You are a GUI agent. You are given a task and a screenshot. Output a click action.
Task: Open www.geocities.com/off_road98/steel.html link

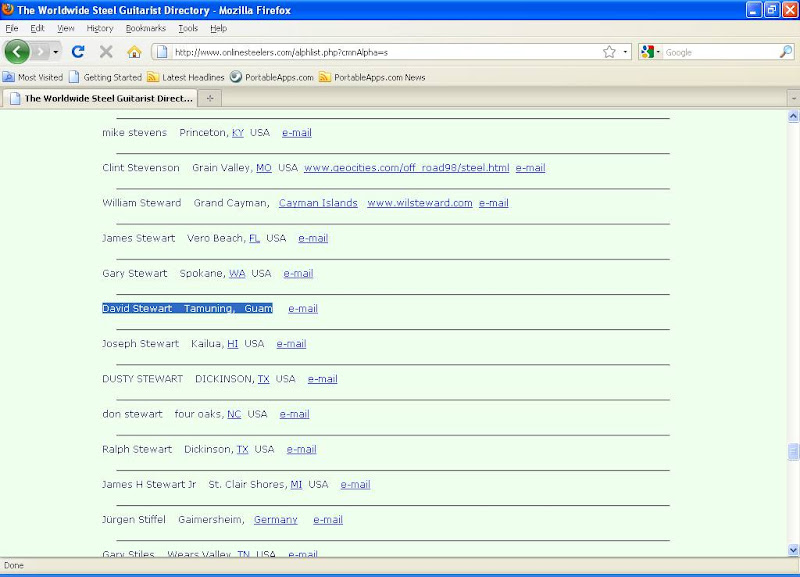pos(407,168)
